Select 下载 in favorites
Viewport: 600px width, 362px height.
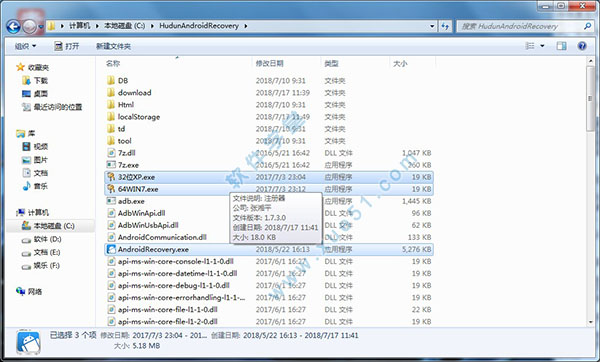[x=35, y=80]
